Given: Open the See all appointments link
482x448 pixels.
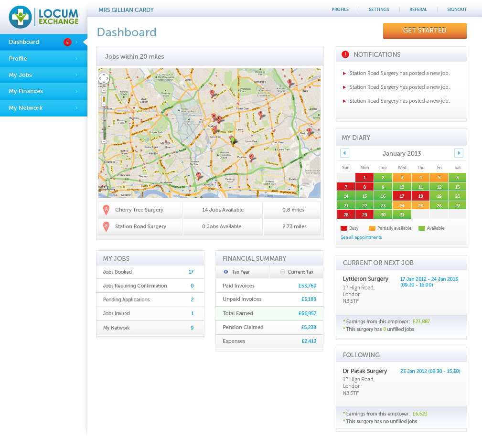Looking at the screenshot, I should 361,237.
